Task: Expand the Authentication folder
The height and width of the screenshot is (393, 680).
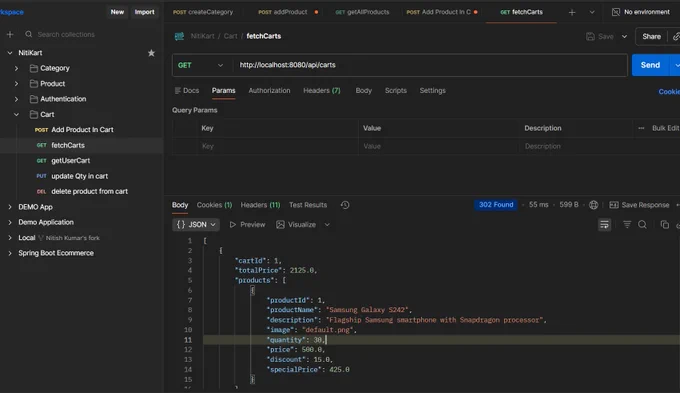Action: pyautogui.click(x=16, y=99)
